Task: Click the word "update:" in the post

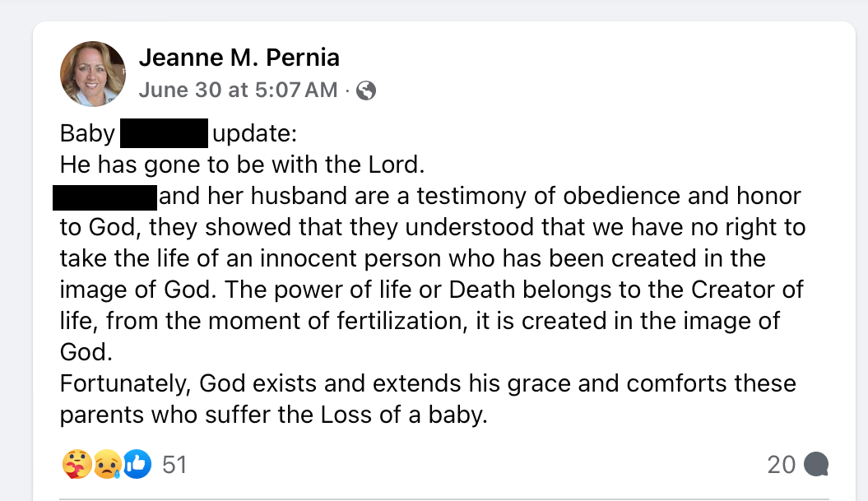Action: pos(248,133)
